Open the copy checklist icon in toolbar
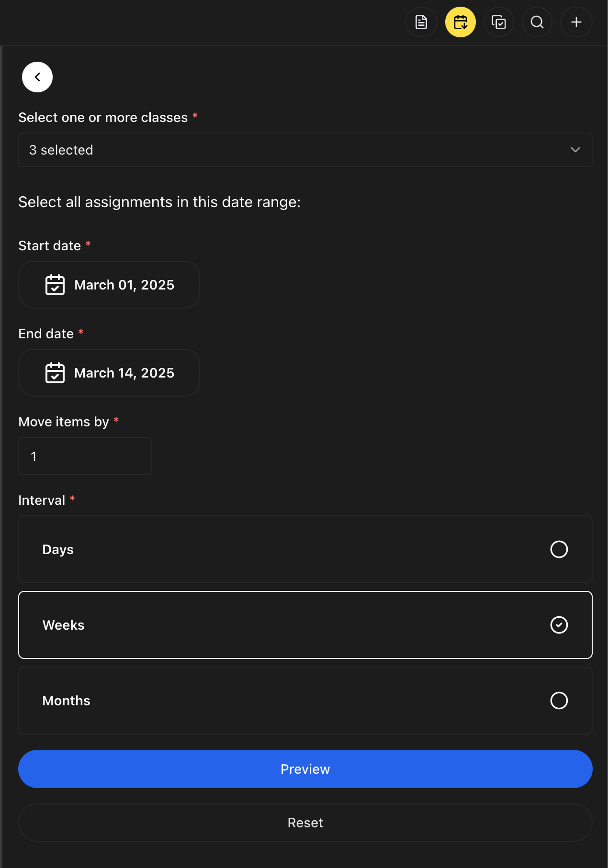 [x=499, y=22]
